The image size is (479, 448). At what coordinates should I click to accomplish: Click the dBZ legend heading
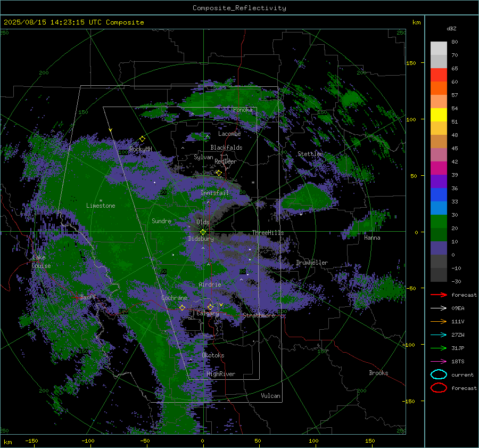[451, 29]
